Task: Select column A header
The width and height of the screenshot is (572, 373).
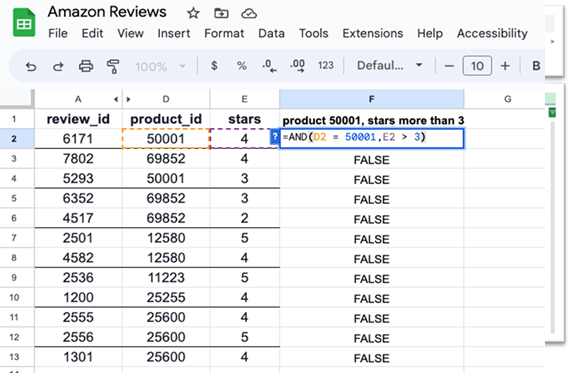Action: [78, 99]
